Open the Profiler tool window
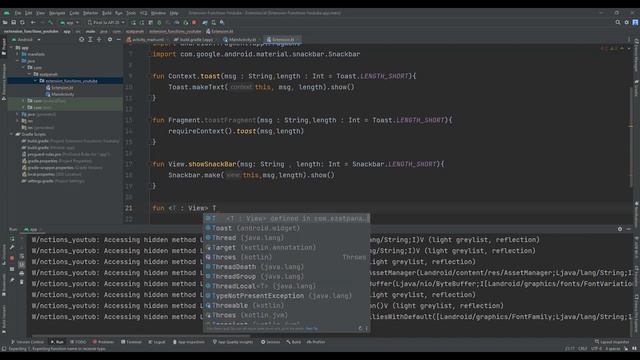Image resolution: width=640 pixels, height=360 pixels. pyautogui.click(x=316, y=342)
